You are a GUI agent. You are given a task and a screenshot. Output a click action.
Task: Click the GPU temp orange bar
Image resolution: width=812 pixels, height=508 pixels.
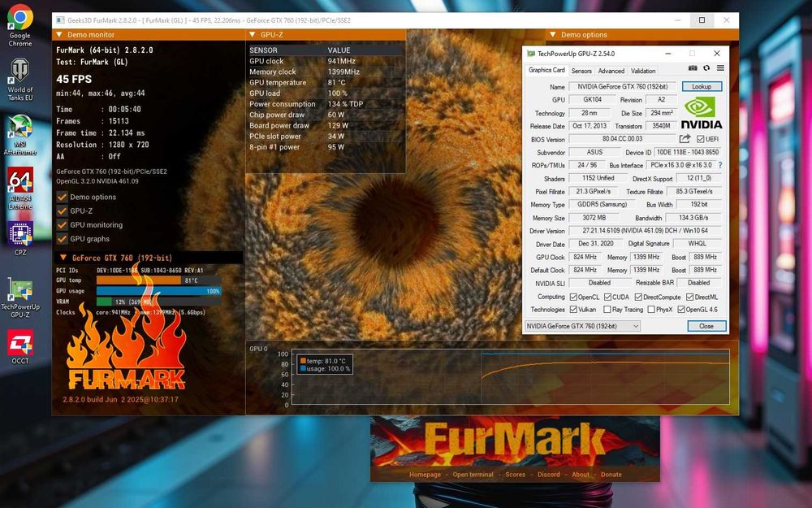139,280
